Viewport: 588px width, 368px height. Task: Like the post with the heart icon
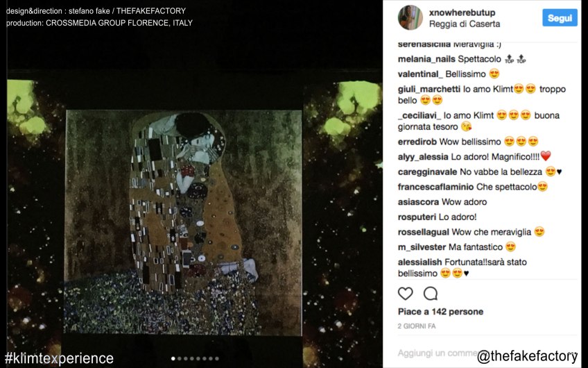[x=406, y=294]
